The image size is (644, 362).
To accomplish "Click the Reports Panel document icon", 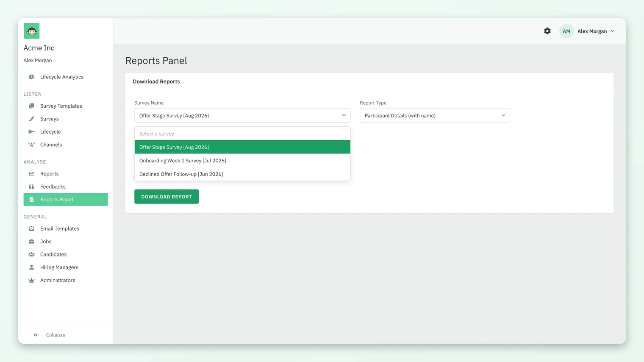I will coord(31,200).
